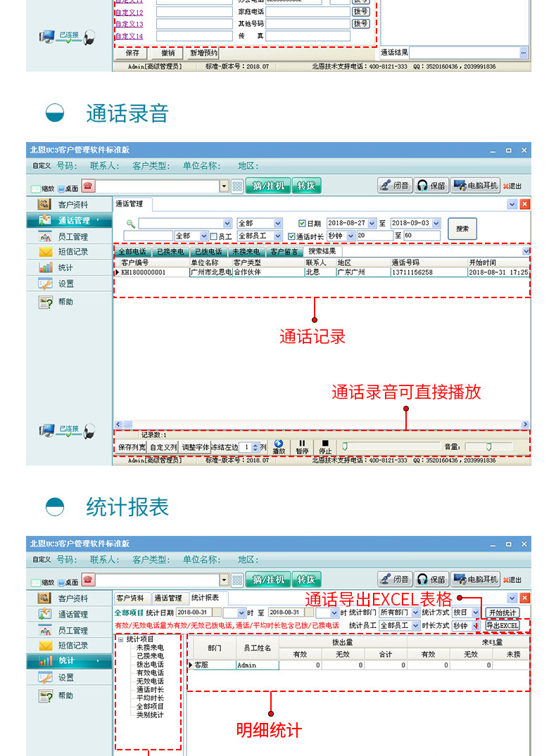This screenshot has height=756, width=556.
Task: Toggle the 员工 checkbox in 通话管理
Action: 213,236
